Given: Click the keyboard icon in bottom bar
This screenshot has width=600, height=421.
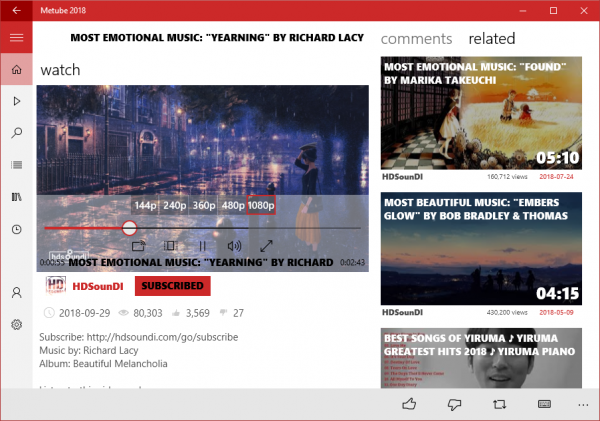Looking at the screenshot, I should pyautogui.click(x=544, y=404).
